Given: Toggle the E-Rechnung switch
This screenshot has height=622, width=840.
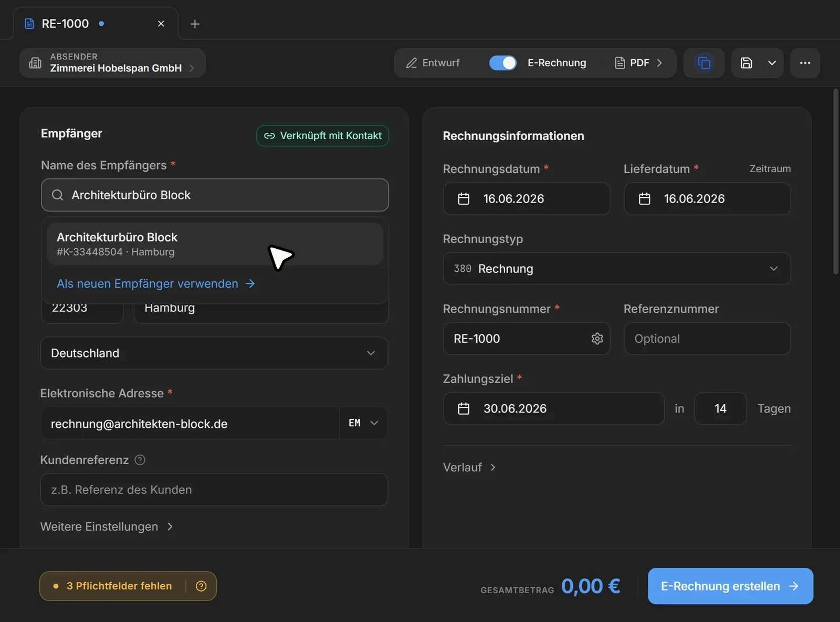Looking at the screenshot, I should (x=502, y=63).
